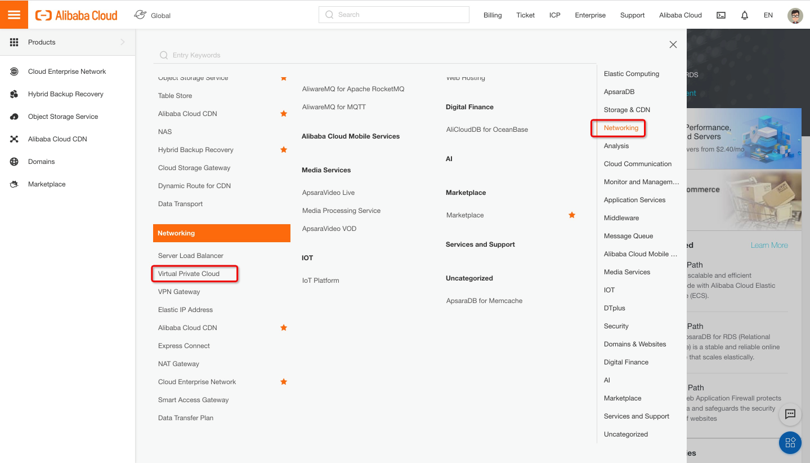Screen dimensions: 810x463
Task: Switch language via EN
Action: tap(768, 15)
